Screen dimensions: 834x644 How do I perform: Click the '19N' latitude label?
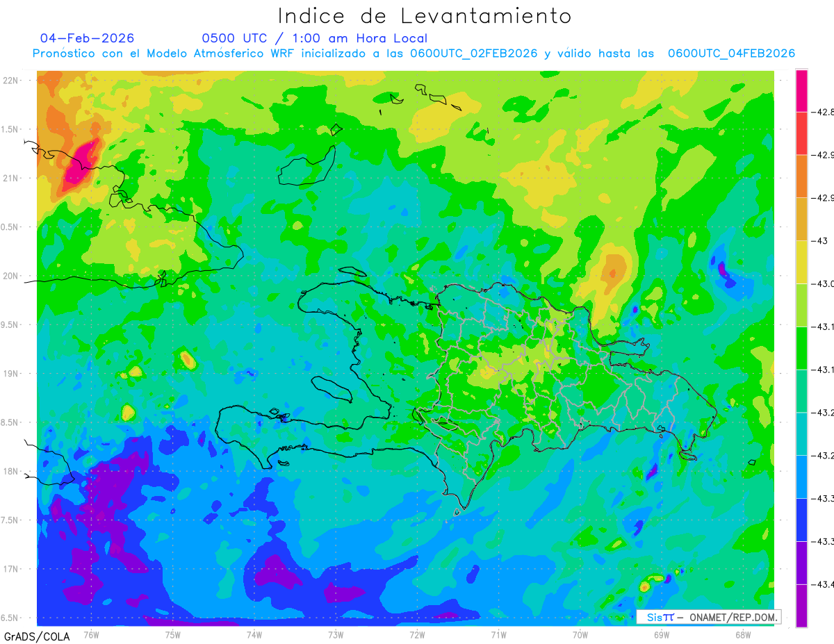click(10, 373)
